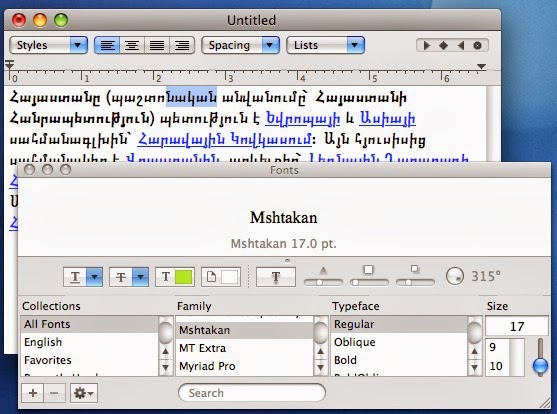Image resolution: width=557 pixels, height=414 pixels.
Task: Follow the Հարավային Կովկասում hyperlink
Action: pyautogui.click(x=225, y=139)
